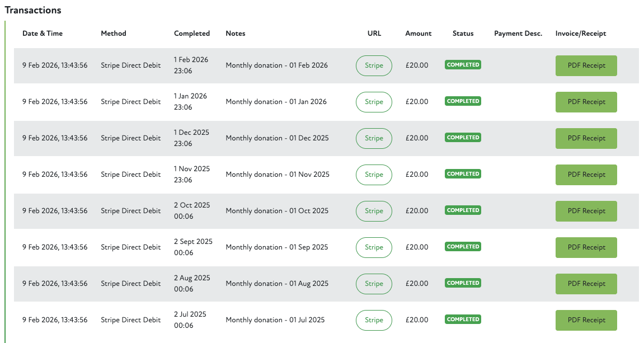Download PDF Receipt for 01 Nov 2025 donation
This screenshot has height=343, width=644.
click(586, 175)
